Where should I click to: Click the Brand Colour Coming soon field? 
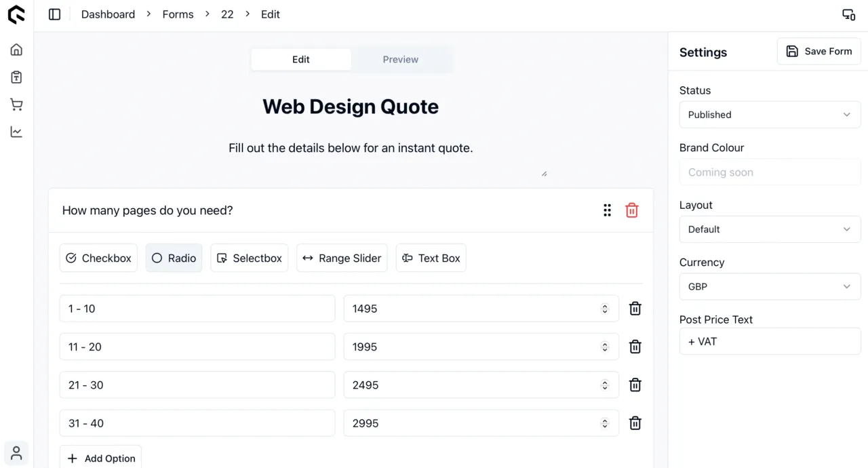click(770, 172)
